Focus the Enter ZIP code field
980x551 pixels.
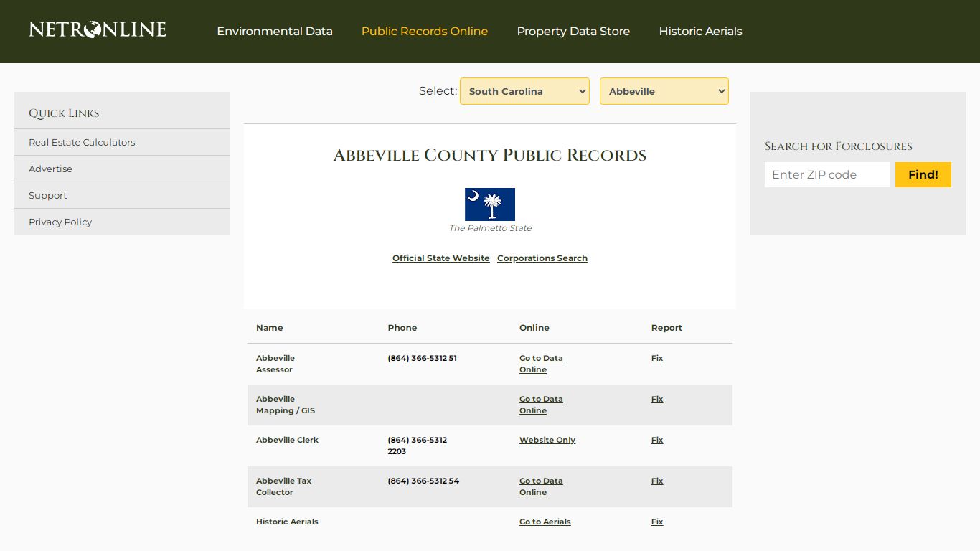827,175
